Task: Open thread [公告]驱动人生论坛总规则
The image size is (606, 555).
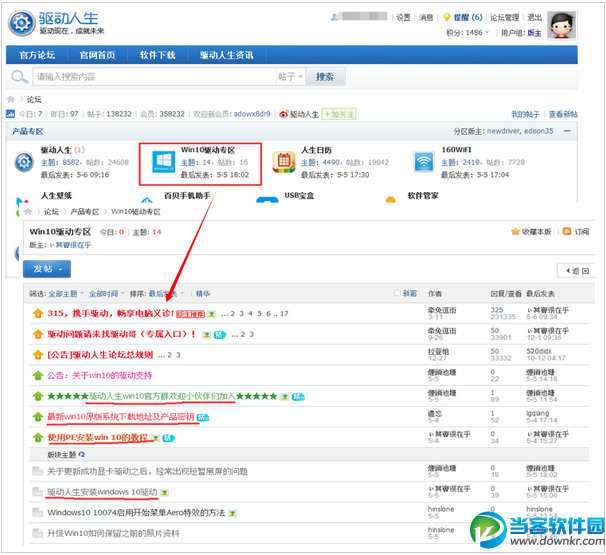Action: coord(100,355)
